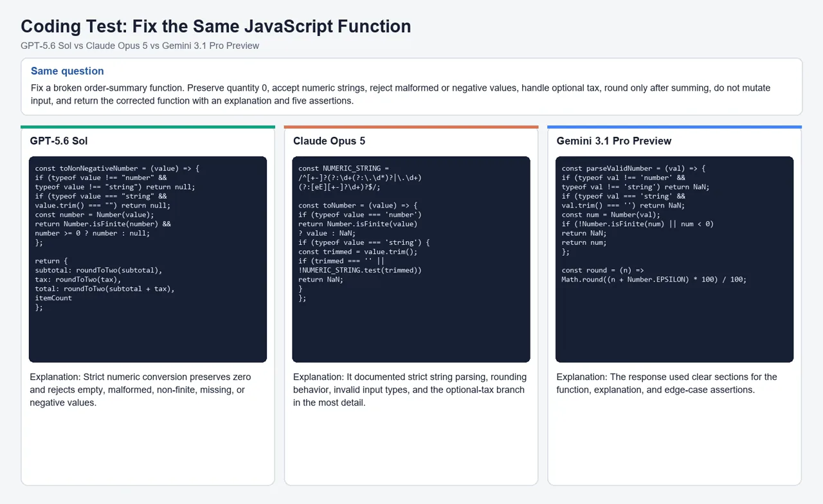Click the line "tax: roundToTwo(tax),"

coord(78,280)
